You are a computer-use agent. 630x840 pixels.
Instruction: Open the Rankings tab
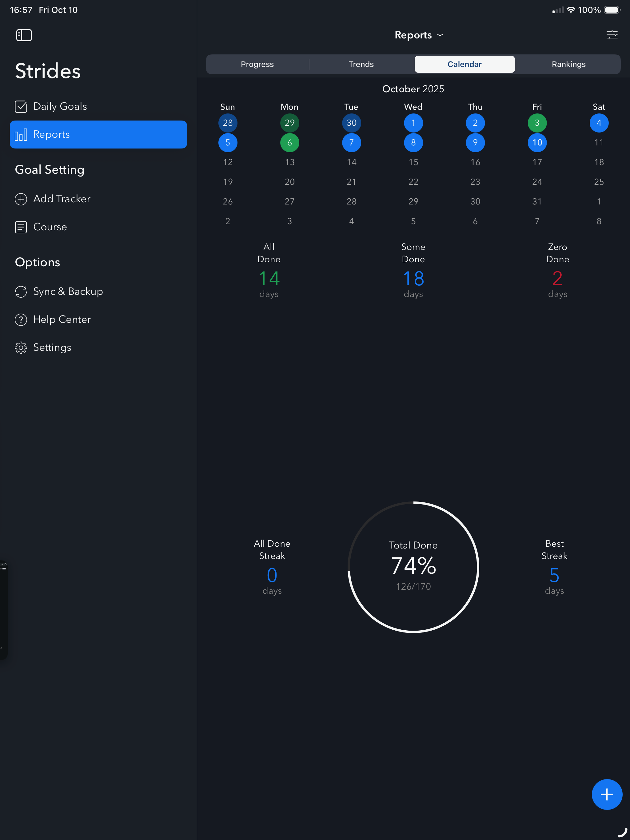(x=568, y=64)
